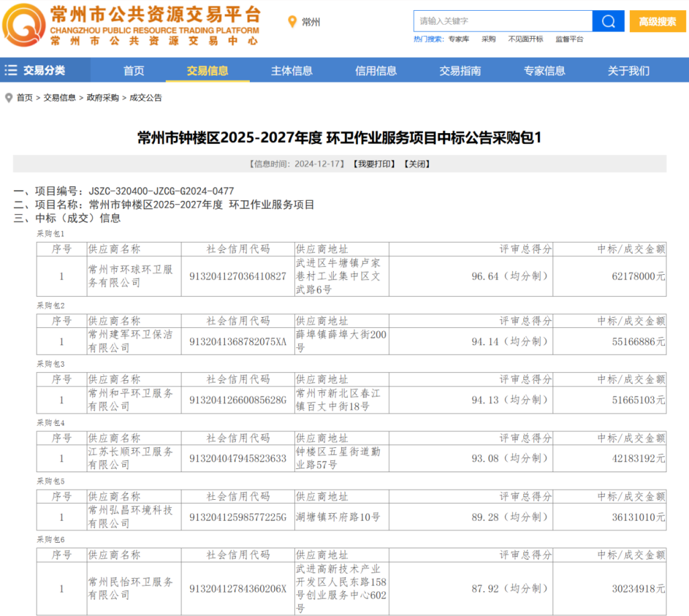The width and height of the screenshot is (689, 616).
Task: Open 高级搜索 advanced search
Action: click(657, 21)
